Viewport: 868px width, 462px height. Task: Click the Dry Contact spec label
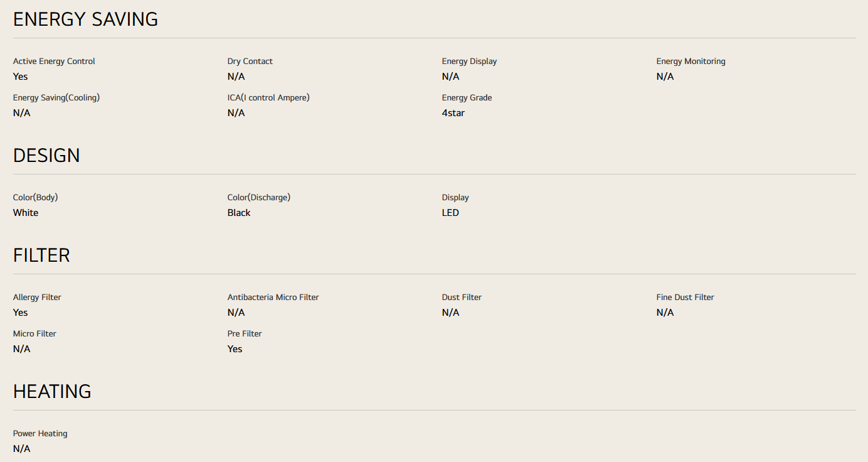pyautogui.click(x=250, y=62)
